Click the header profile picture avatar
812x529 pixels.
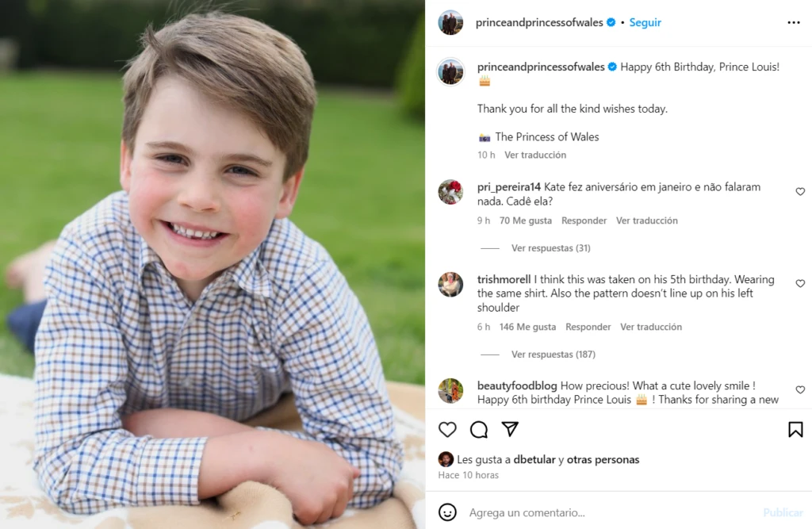coord(450,23)
